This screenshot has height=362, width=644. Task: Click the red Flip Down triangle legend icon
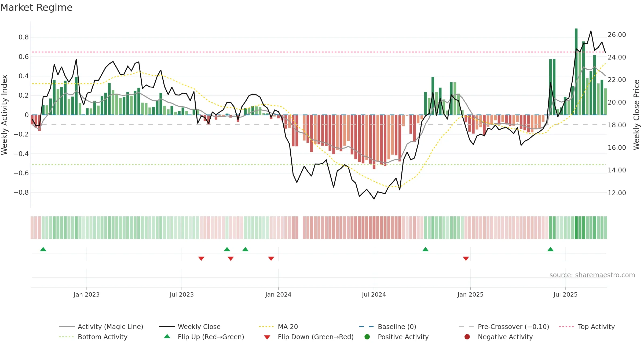point(267,337)
